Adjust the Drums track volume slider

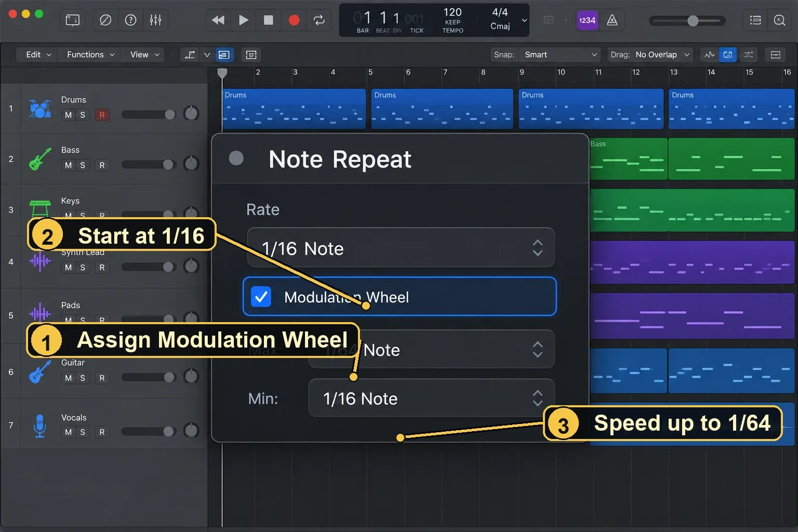click(x=149, y=114)
